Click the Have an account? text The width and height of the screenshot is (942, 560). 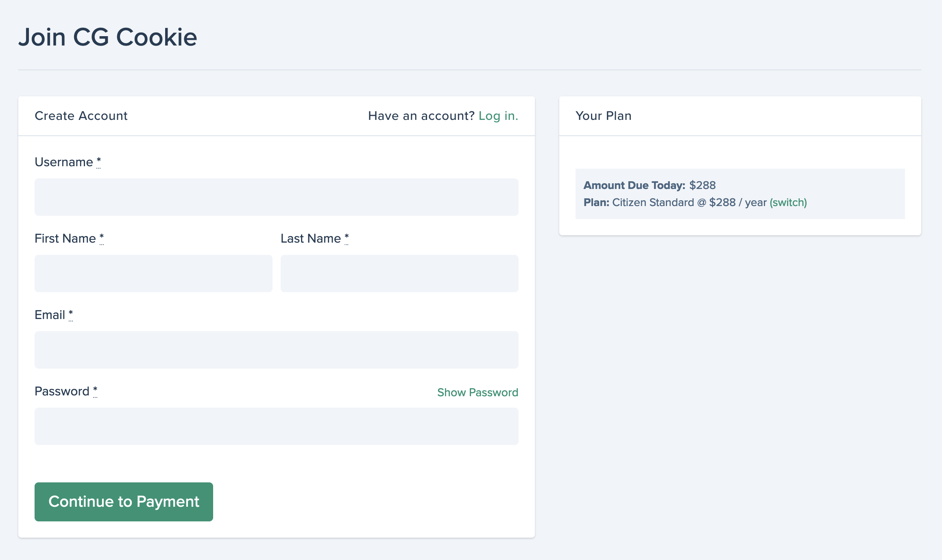[421, 116]
